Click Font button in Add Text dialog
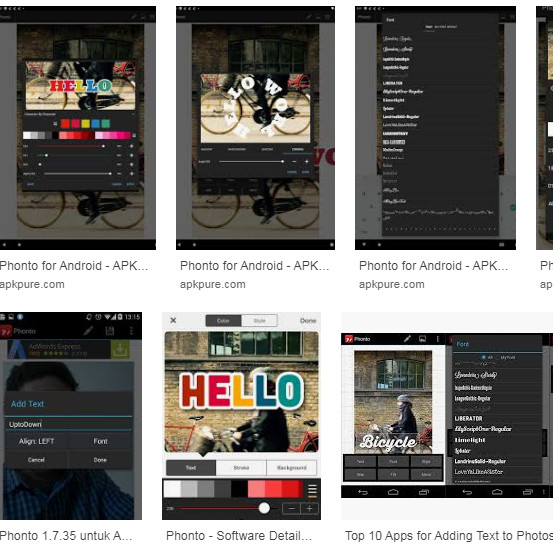 100,441
